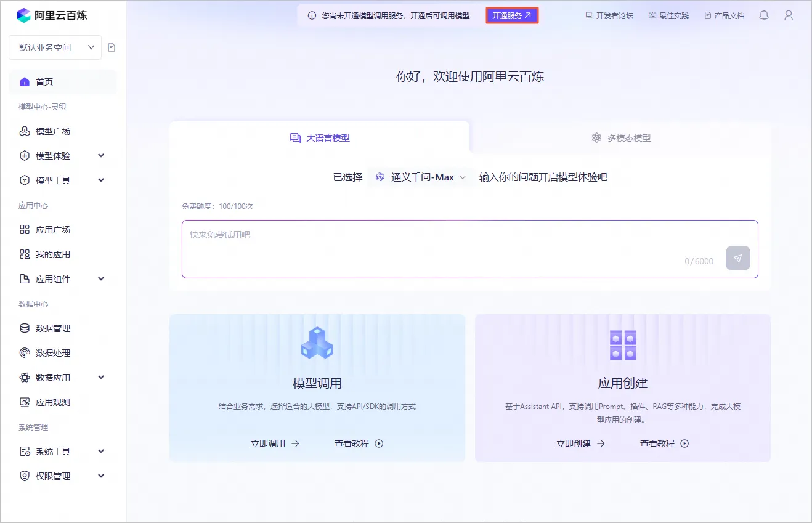Click the 开通服务 button
This screenshot has width=812, height=523.
pyautogui.click(x=512, y=15)
